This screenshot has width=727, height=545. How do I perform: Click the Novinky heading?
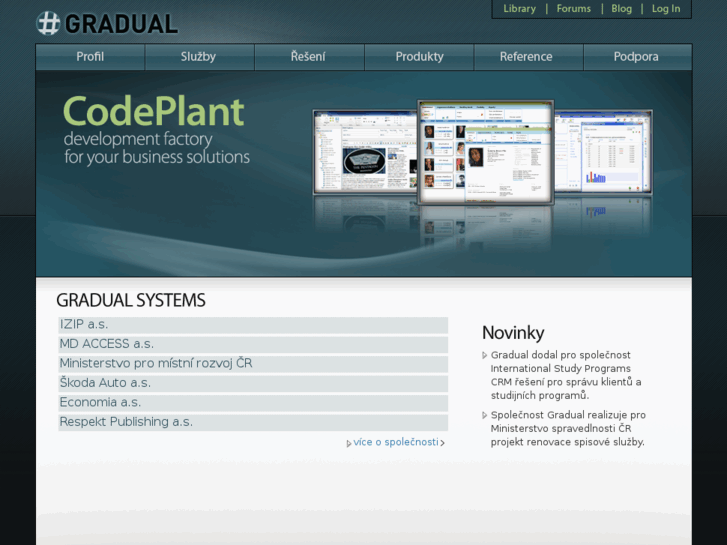pos(513,333)
